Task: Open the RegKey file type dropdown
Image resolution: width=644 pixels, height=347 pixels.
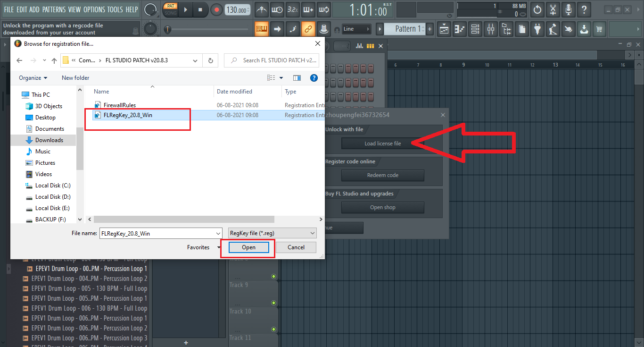Action: coord(272,233)
